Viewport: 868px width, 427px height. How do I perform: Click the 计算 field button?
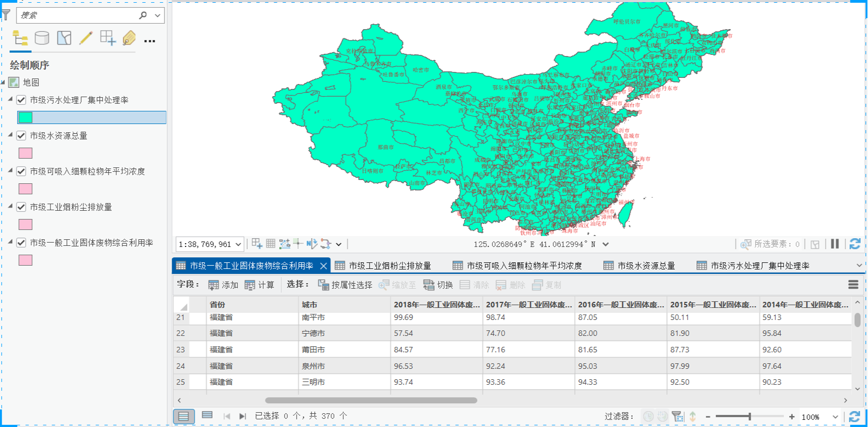coord(259,285)
